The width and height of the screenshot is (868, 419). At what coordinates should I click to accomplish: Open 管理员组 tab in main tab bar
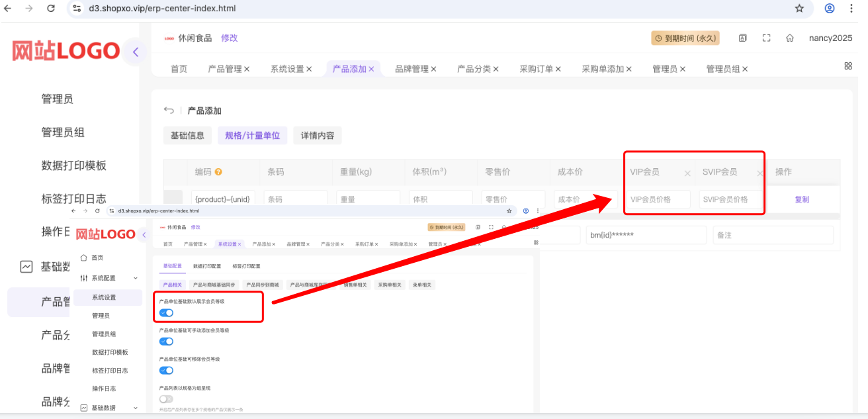[723, 69]
